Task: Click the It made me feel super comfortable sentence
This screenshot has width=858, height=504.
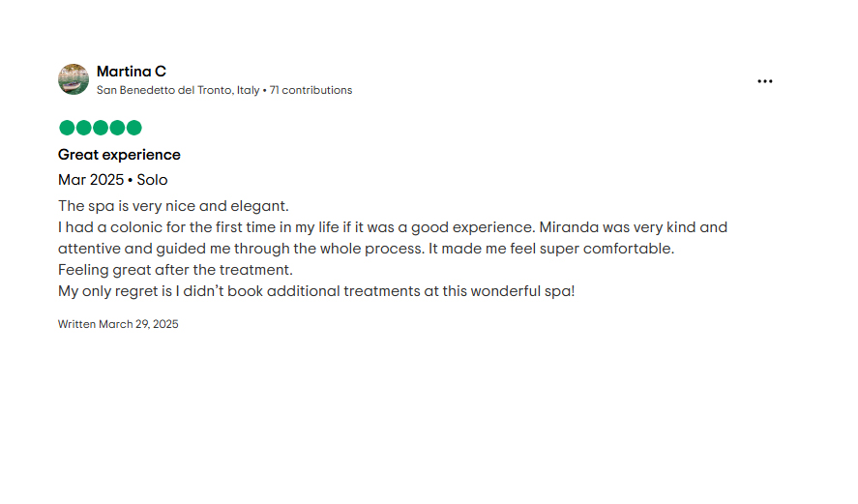Action: [x=551, y=249]
